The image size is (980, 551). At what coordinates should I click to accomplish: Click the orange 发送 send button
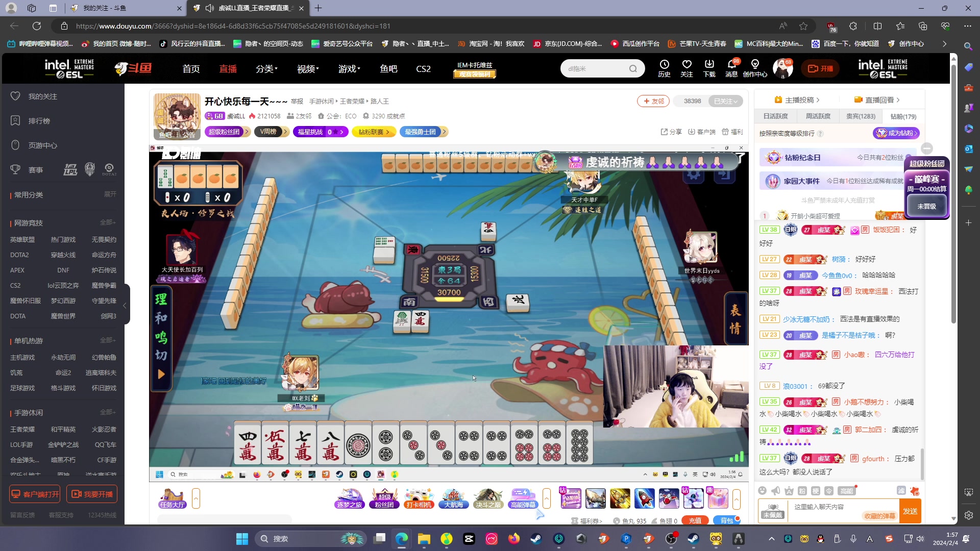pyautogui.click(x=910, y=511)
